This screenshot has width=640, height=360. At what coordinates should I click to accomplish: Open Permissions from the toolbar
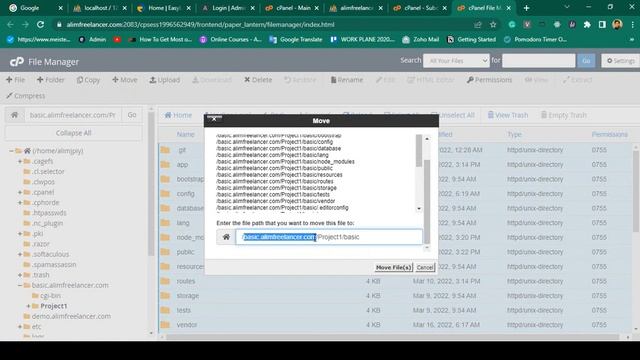tap(489, 80)
